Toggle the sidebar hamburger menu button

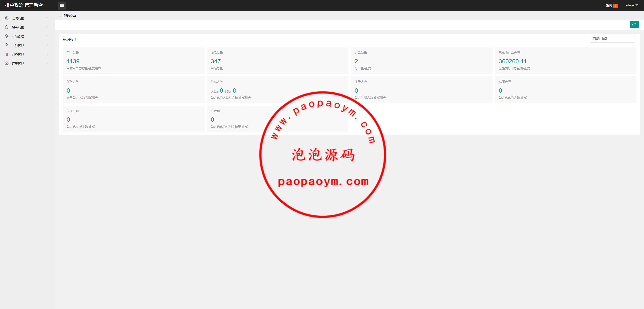pos(62,5)
